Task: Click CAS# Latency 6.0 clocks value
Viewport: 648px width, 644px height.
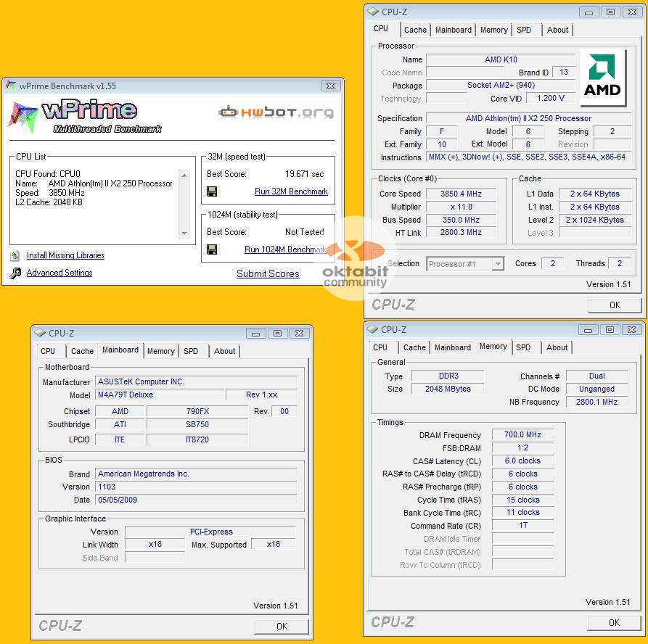Action: (522, 461)
